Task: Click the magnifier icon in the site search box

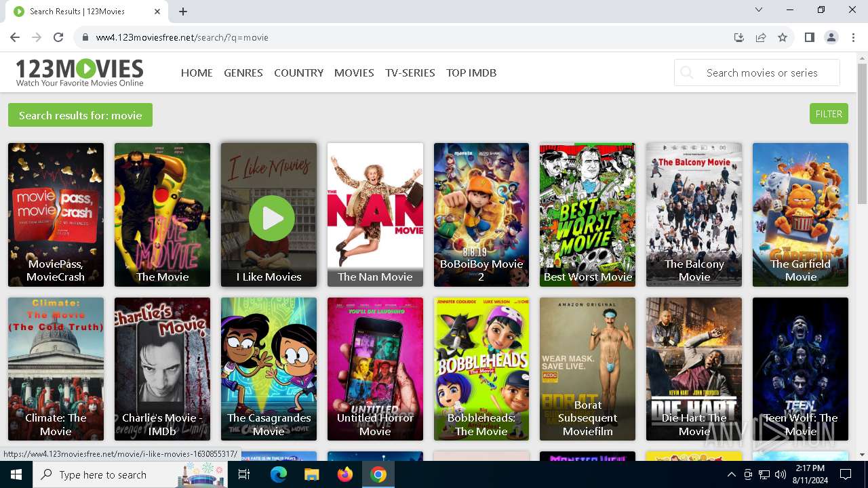Action: click(x=687, y=73)
